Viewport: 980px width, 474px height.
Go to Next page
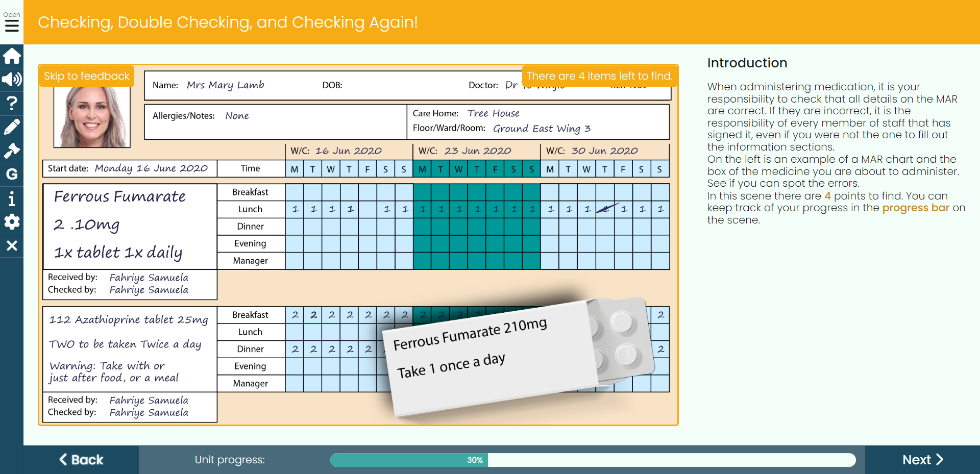(x=922, y=460)
